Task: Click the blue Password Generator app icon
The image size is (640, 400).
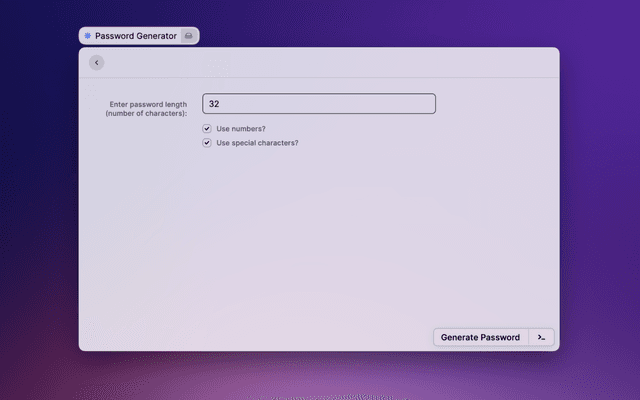Action: [x=87, y=35]
